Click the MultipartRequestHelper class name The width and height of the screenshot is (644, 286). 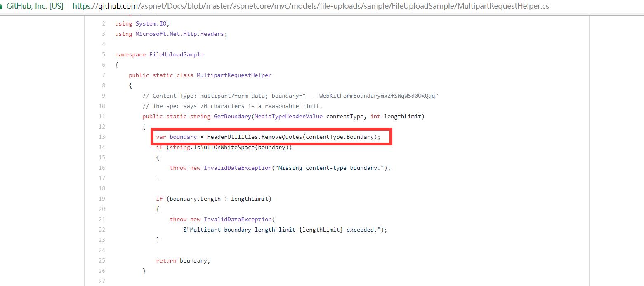(234, 75)
